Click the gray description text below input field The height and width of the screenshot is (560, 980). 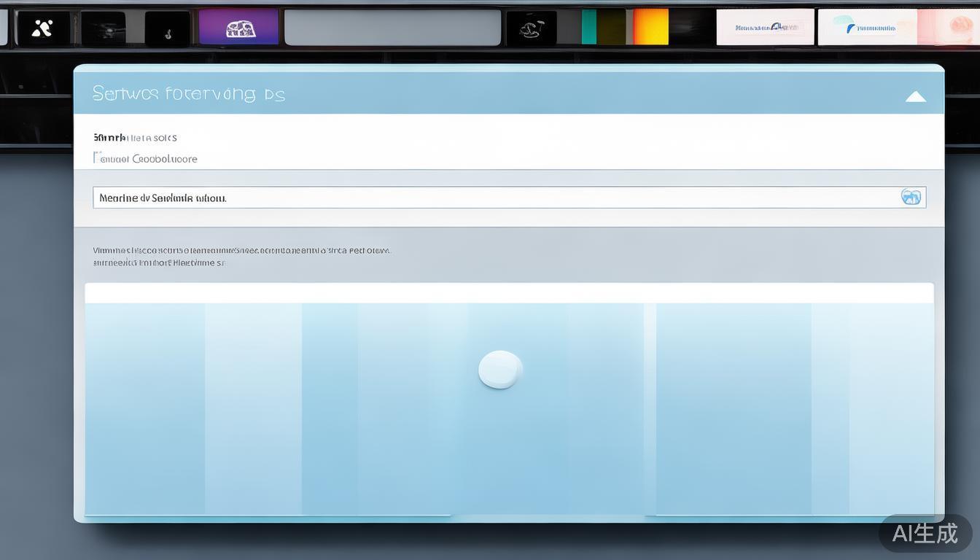coord(241,256)
